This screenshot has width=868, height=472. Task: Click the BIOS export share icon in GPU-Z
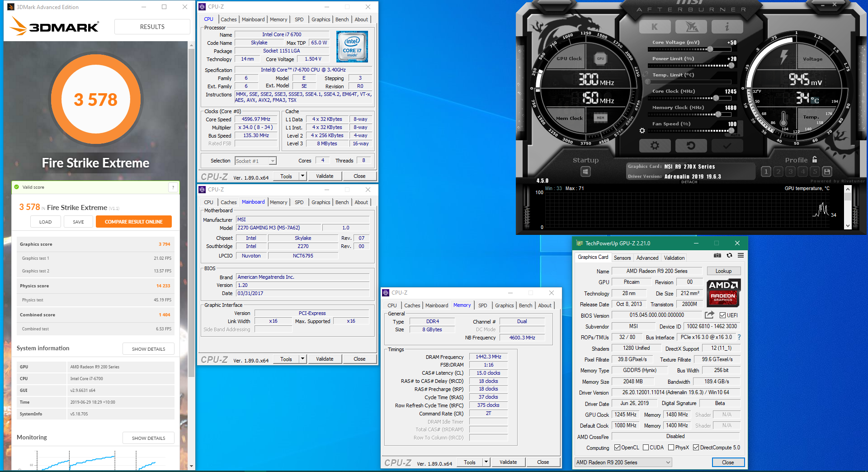click(709, 315)
